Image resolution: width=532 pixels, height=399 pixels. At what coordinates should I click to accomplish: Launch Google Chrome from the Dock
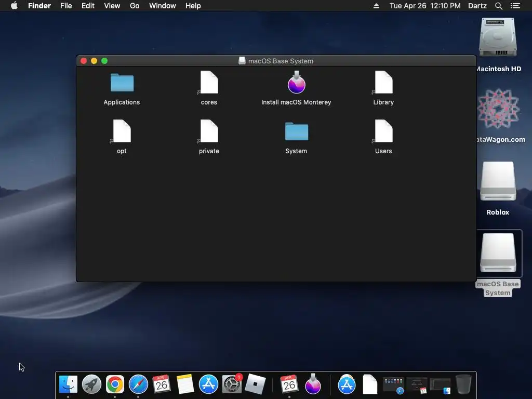pos(115,384)
